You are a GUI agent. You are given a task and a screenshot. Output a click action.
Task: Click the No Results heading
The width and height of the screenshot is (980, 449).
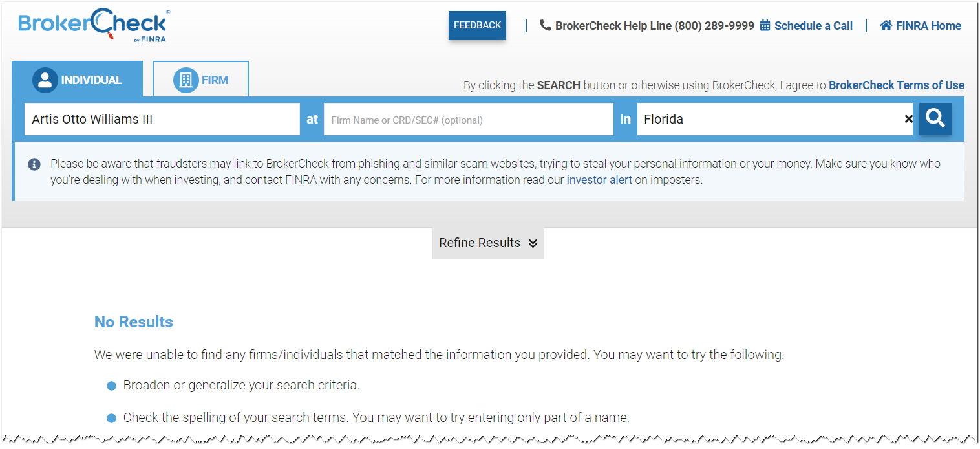pos(134,322)
